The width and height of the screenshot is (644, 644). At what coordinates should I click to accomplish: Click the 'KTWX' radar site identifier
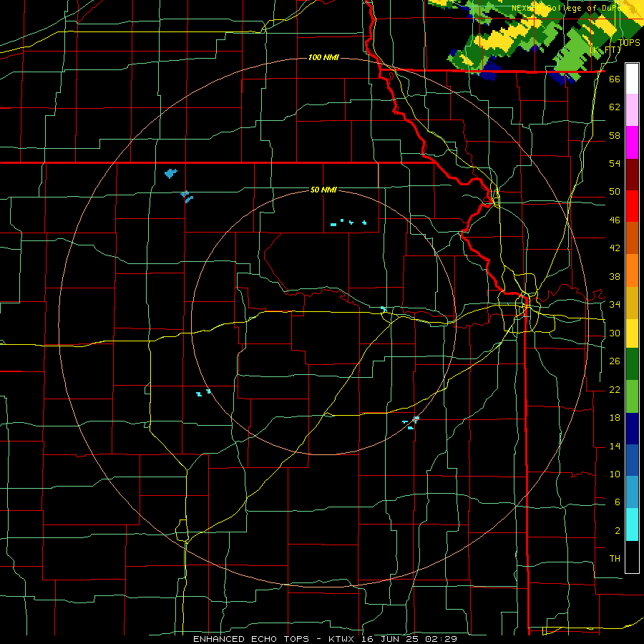coord(343,639)
